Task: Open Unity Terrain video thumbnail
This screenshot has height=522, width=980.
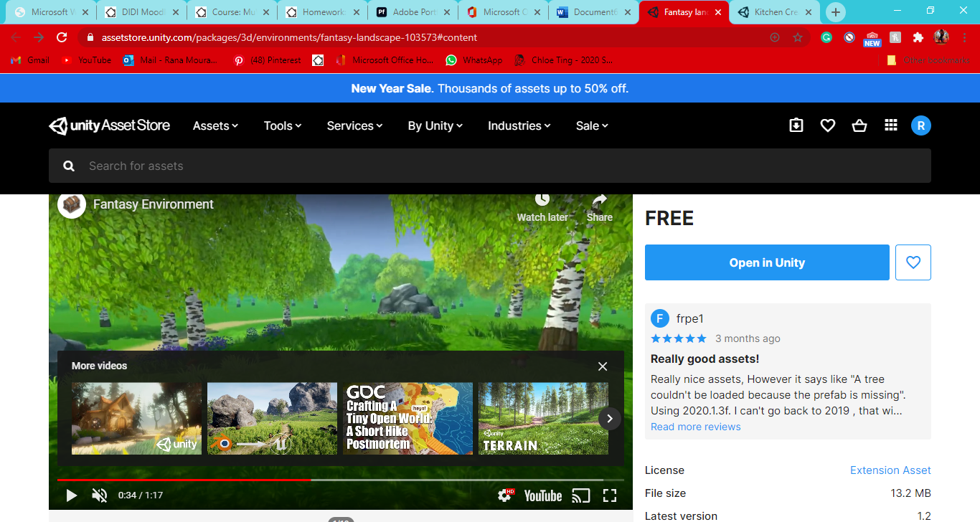Action: (x=543, y=418)
